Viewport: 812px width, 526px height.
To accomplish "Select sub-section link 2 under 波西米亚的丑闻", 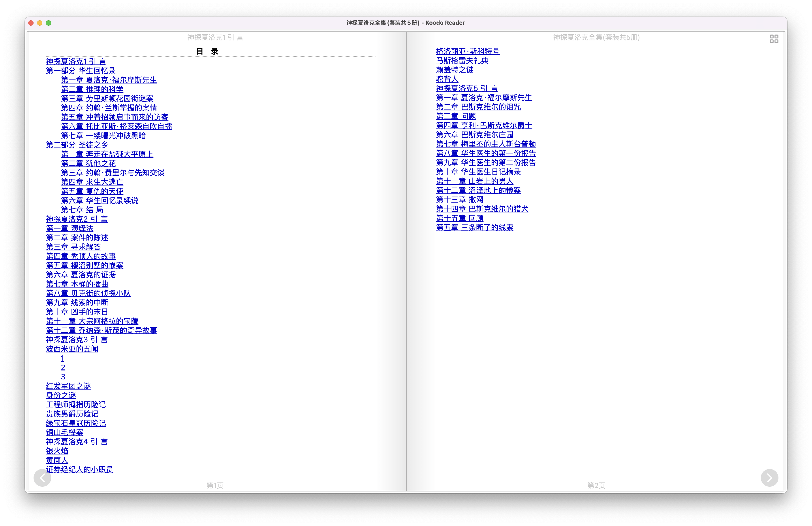I will (63, 368).
